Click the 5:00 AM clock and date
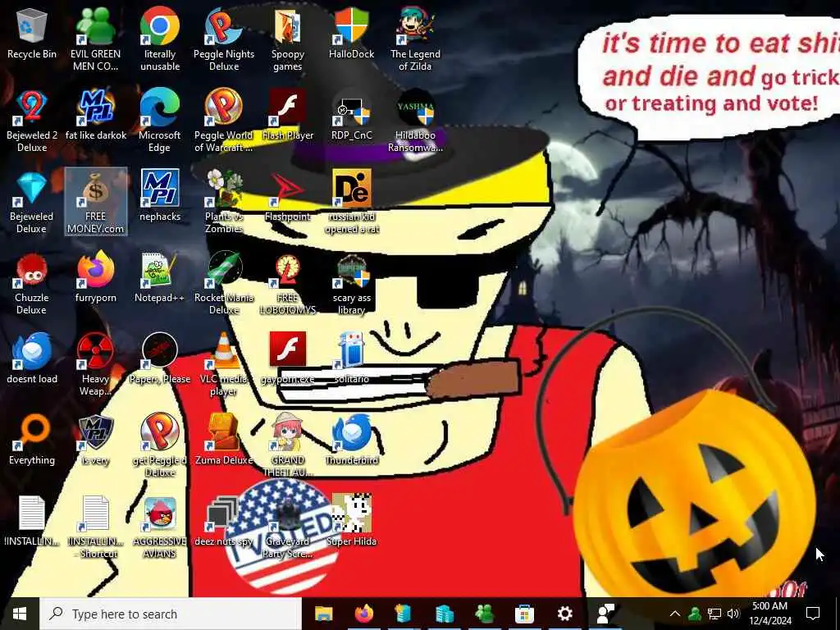840x630 pixels. 769,614
